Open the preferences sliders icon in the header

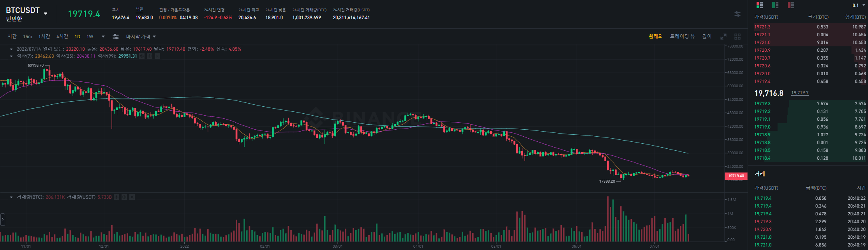[737, 14]
